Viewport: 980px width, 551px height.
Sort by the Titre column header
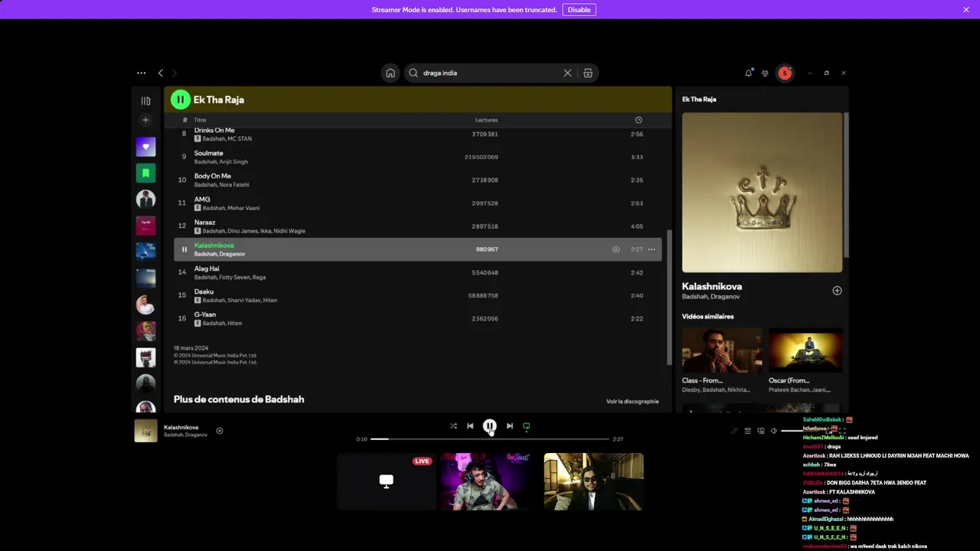coord(200,120)
